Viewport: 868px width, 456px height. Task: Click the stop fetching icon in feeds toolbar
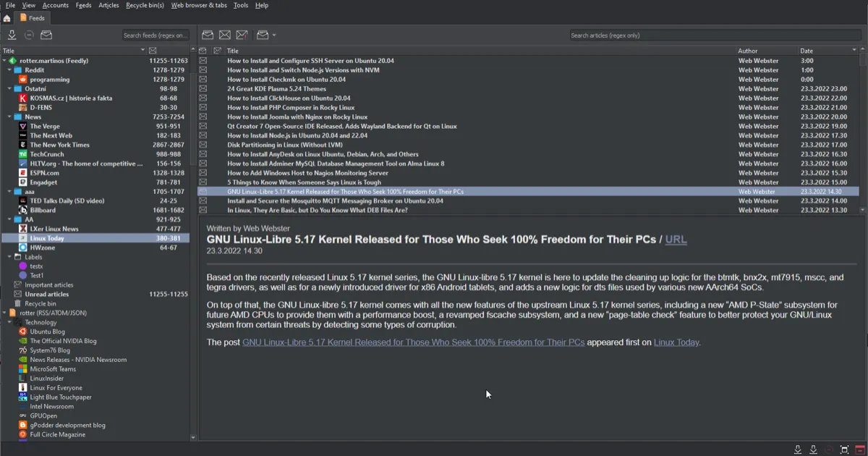click(x=29, y=35)
